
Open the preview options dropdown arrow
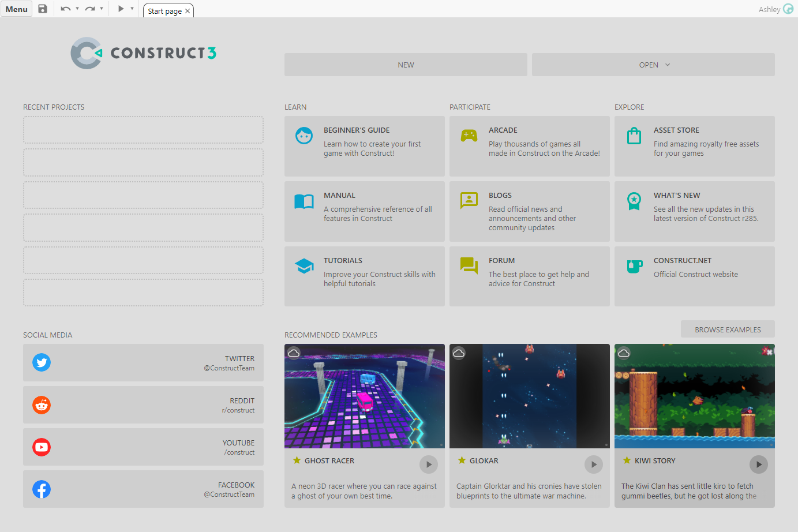[132, 9]
